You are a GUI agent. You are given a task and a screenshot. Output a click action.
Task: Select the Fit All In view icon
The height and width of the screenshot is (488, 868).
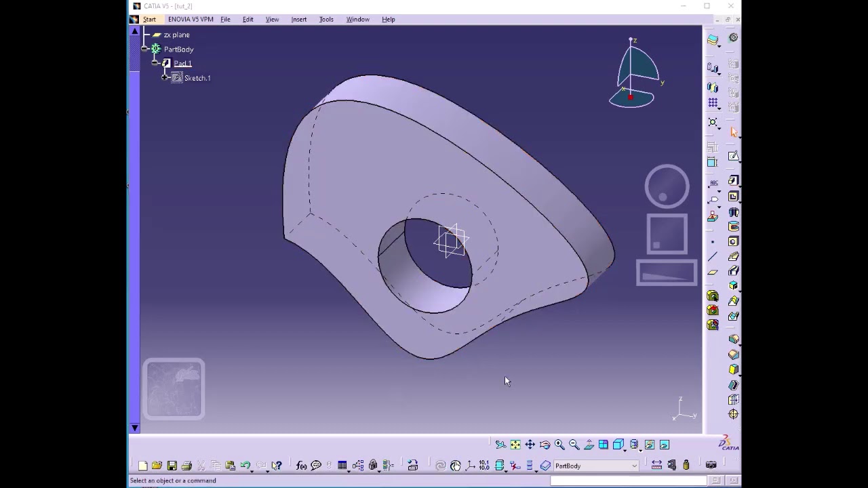point(515,445)
